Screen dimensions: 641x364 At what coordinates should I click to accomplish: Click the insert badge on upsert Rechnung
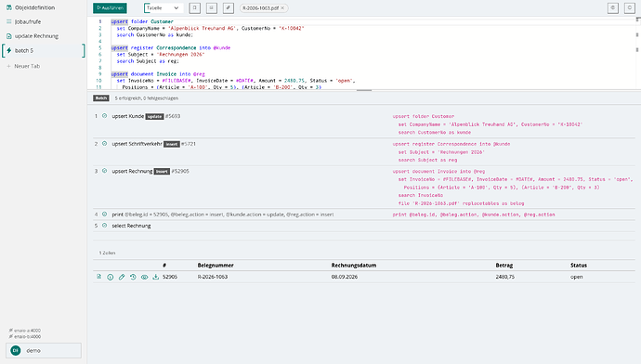tap(162, 172)
